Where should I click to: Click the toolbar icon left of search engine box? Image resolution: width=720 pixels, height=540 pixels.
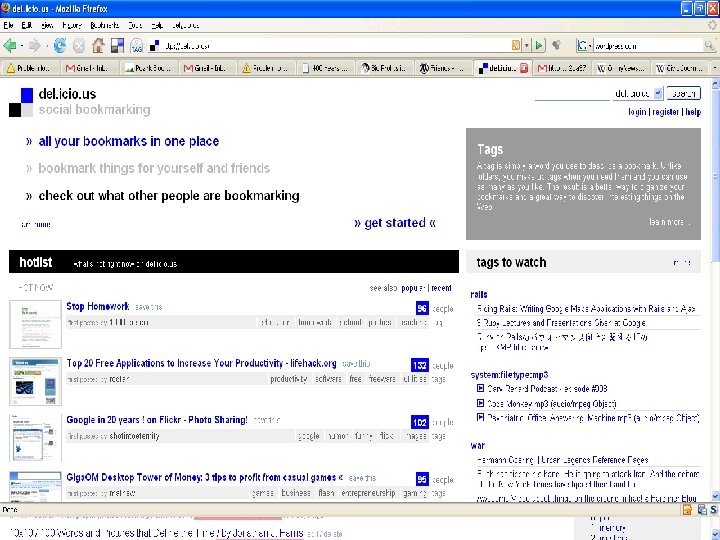557,45
